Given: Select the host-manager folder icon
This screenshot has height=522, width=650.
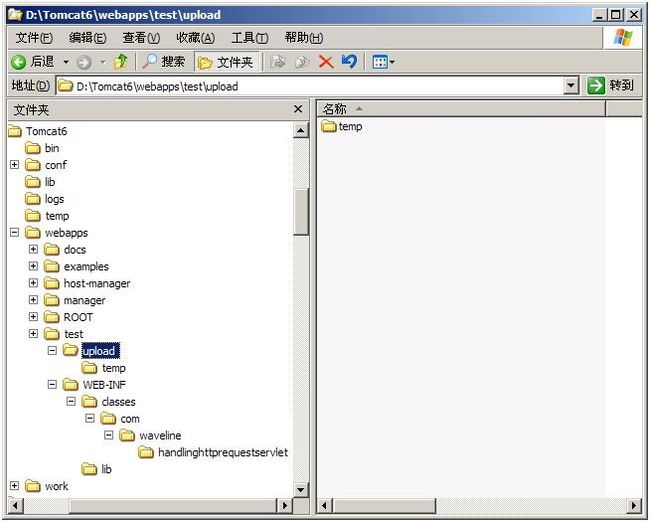Looking at the screenshot, I should coord(52,283).
